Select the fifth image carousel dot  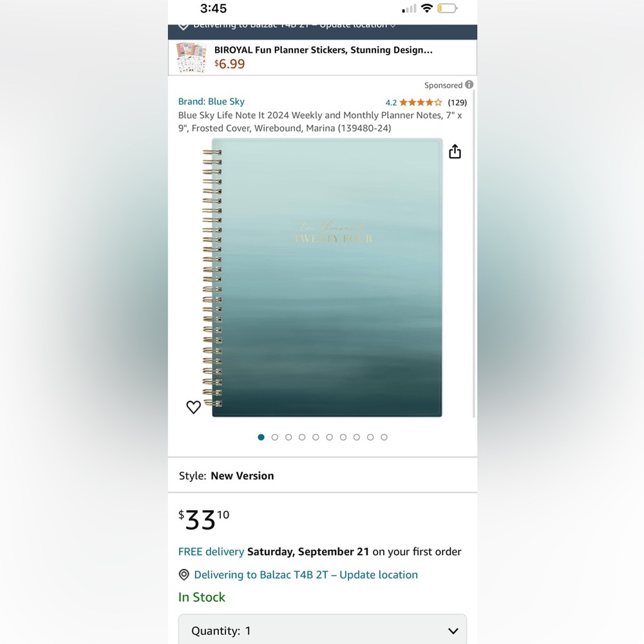tap(316, 437)
